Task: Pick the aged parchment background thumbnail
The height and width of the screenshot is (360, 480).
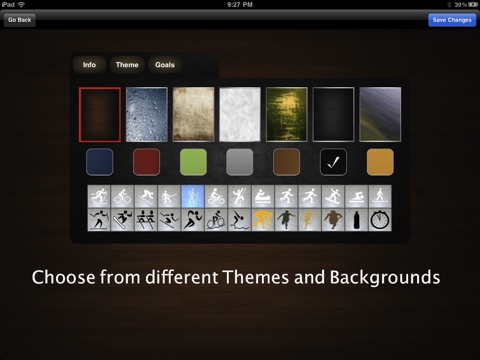Action: coord(193,115)
